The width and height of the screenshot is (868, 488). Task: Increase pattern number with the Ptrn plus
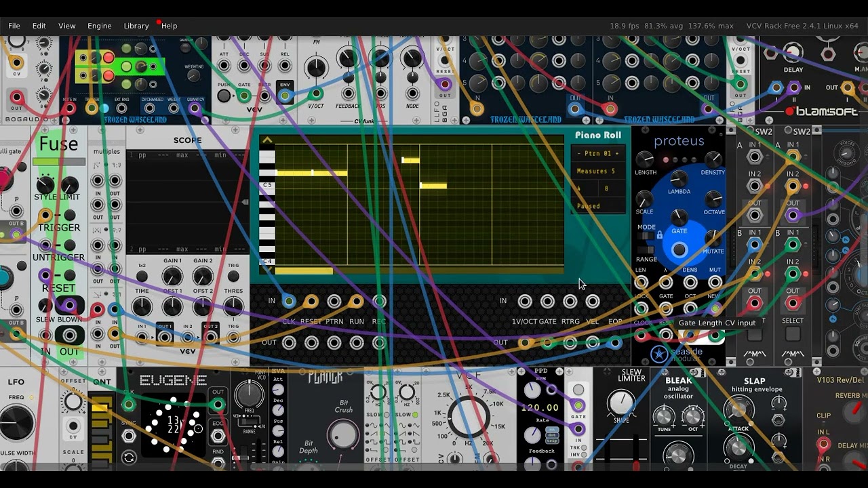(x=616, y=154)
